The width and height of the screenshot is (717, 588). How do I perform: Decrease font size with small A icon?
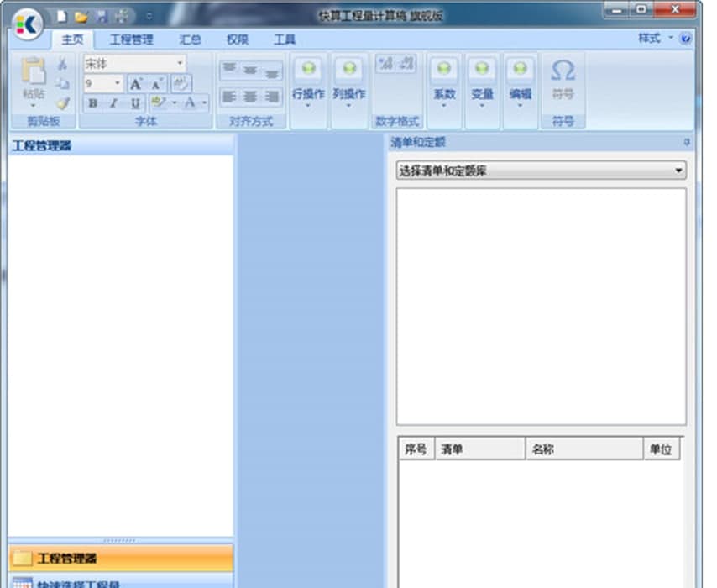click(x=157, y=84)
